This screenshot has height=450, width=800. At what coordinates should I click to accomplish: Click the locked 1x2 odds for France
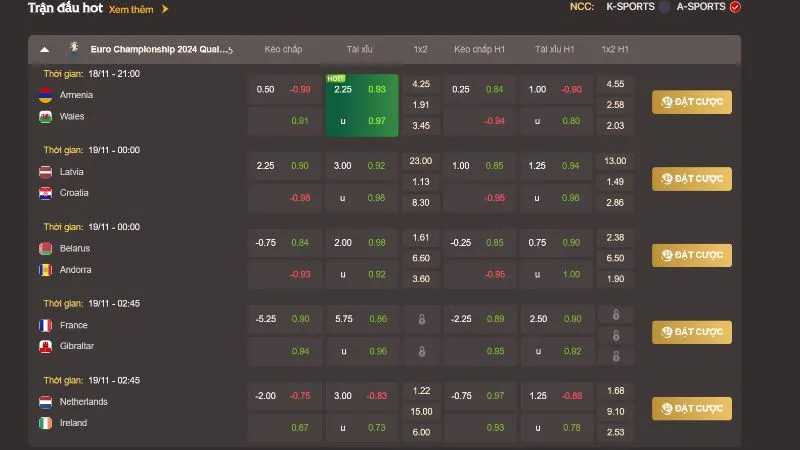[421, 318]
